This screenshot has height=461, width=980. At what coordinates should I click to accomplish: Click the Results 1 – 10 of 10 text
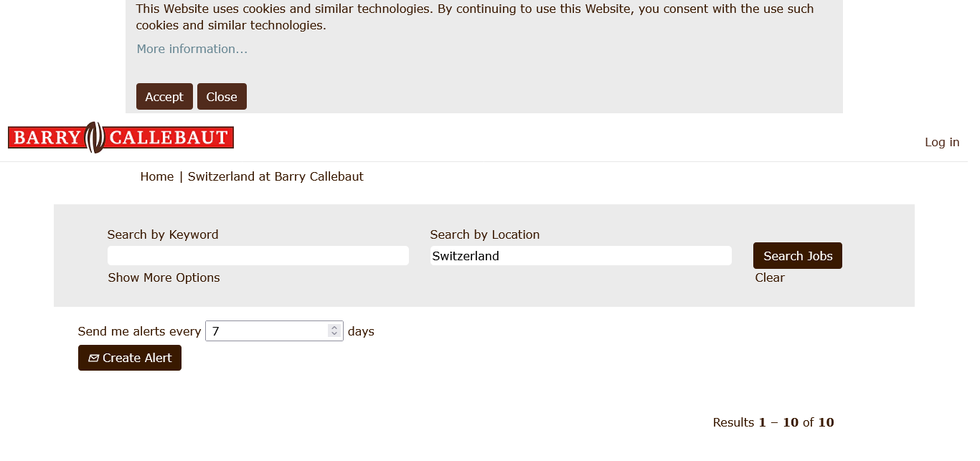pyautogui.click(x=773, y=422)
